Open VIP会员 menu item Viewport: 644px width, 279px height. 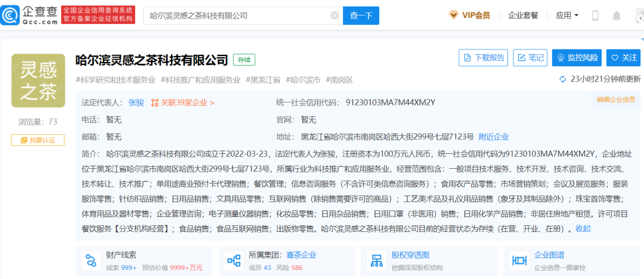pyautogui.click(x=471, y=15)
